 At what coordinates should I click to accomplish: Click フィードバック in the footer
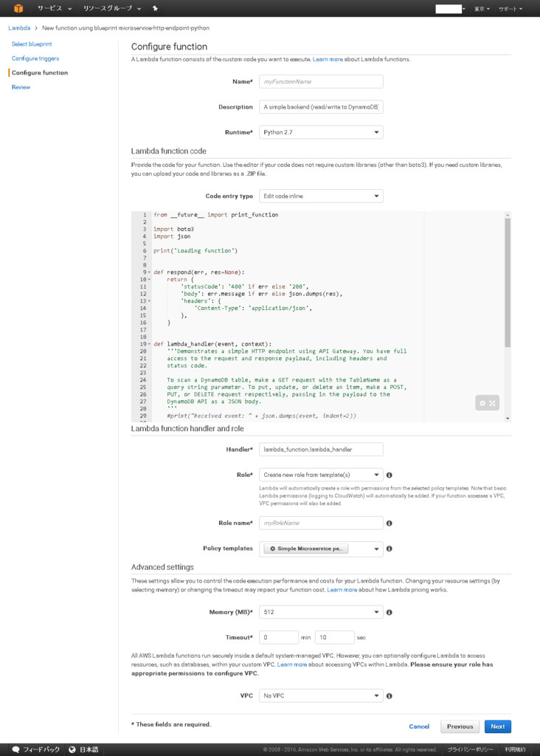(x=41, y=750)
